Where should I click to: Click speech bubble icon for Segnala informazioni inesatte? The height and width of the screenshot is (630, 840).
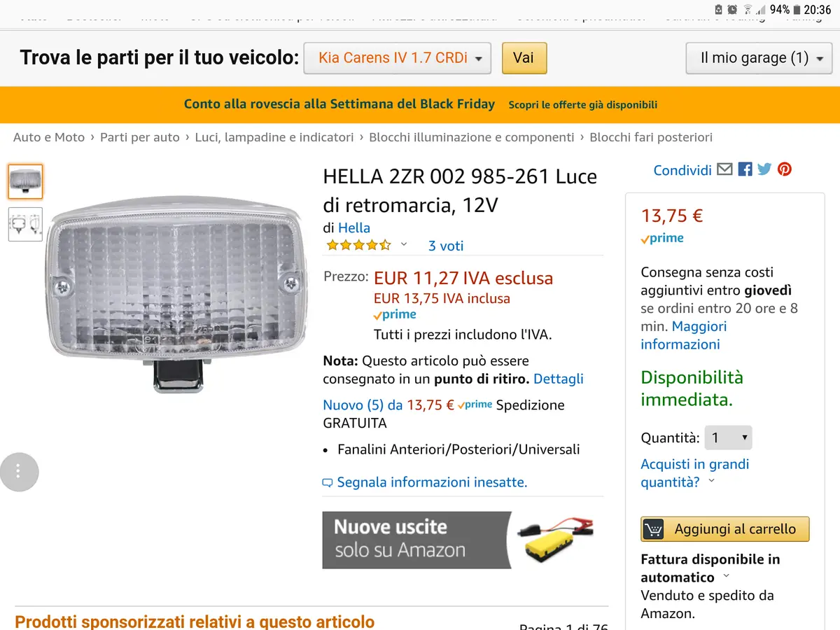[x=328, y=483]
